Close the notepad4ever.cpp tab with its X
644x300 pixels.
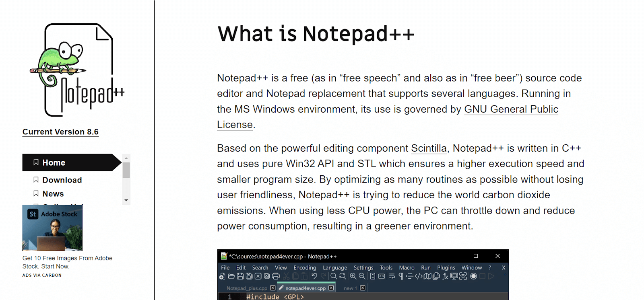[x=331, y=288]
